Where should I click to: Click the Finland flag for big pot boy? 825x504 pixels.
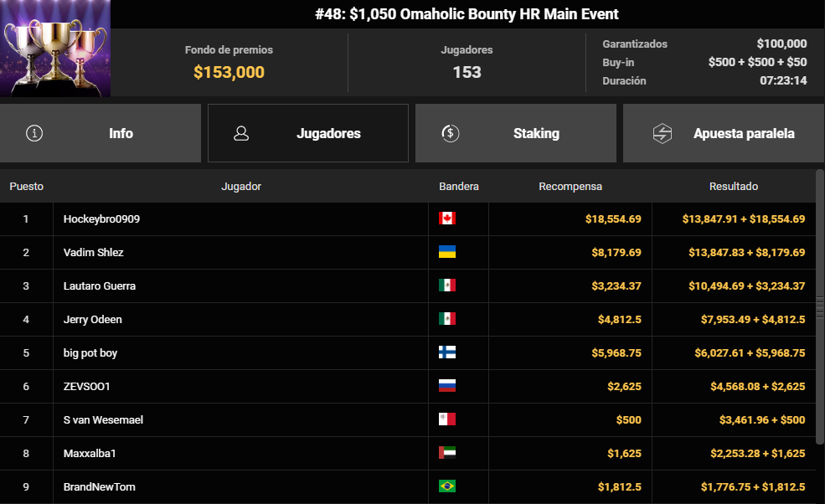[x=447, y=352]
